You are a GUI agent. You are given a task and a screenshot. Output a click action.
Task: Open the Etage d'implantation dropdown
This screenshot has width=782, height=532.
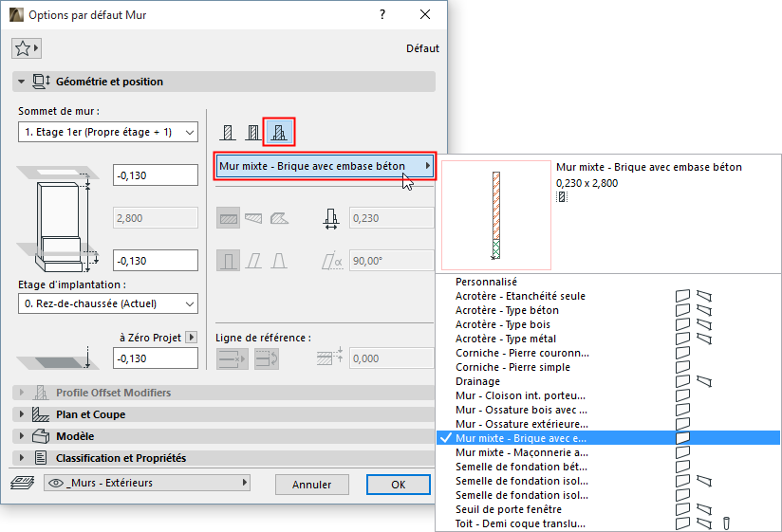[x=108, y=303]
